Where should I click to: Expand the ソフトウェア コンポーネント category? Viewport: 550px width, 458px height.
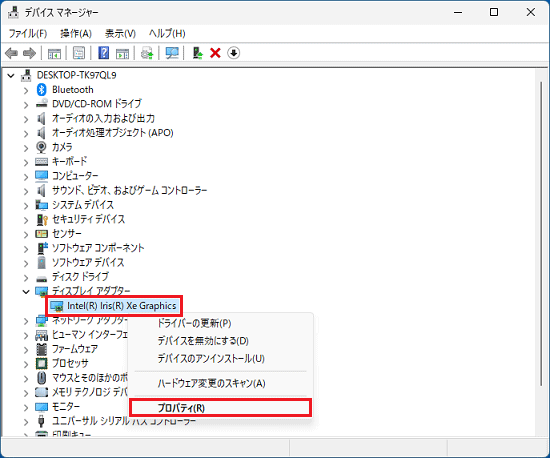[26, 249]
